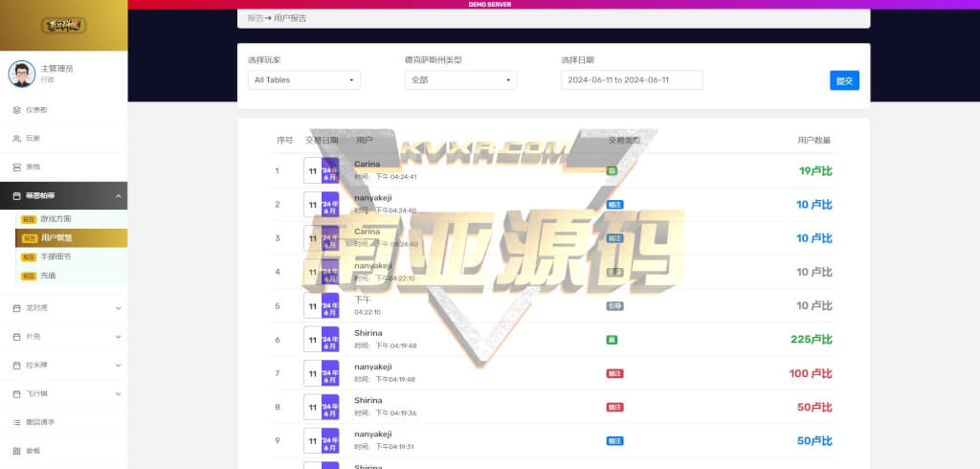Open the 全部 type dropdown

[460, 80]
